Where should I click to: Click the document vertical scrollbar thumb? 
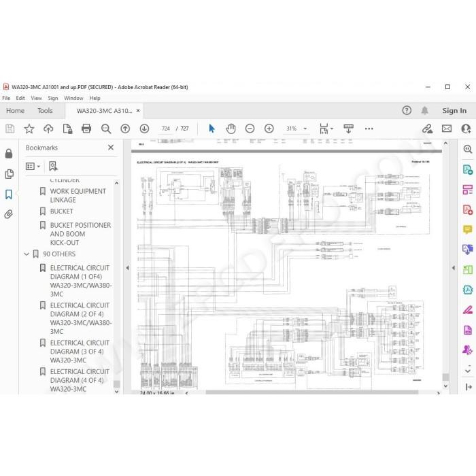(445, 377)
